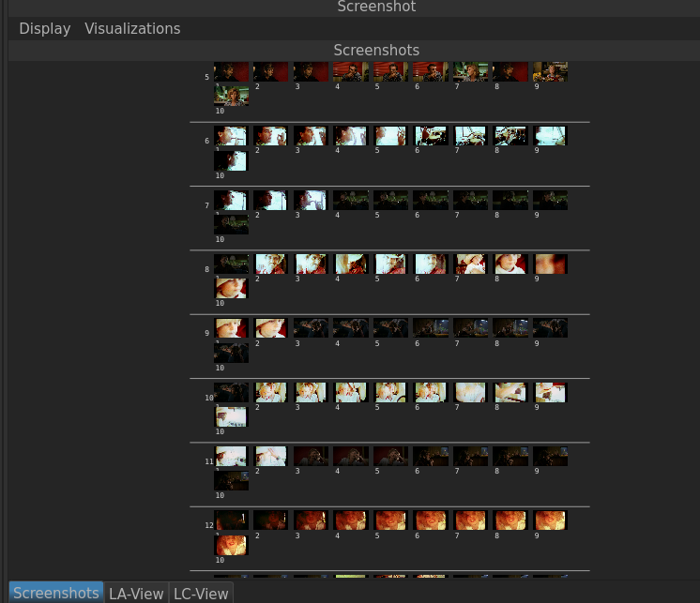Select screenshot 10 in segment 7
Viewport: 700px width, 603px height.
pos(231,224)
